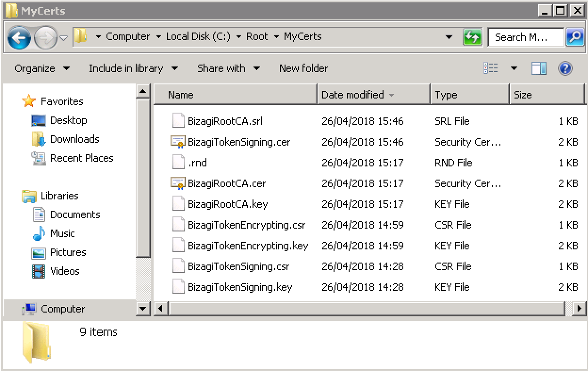Select the BizagiTokenSigning.key file name
Image resolution: width=588 pixels, height=371 pixels.
pos(240,287)
